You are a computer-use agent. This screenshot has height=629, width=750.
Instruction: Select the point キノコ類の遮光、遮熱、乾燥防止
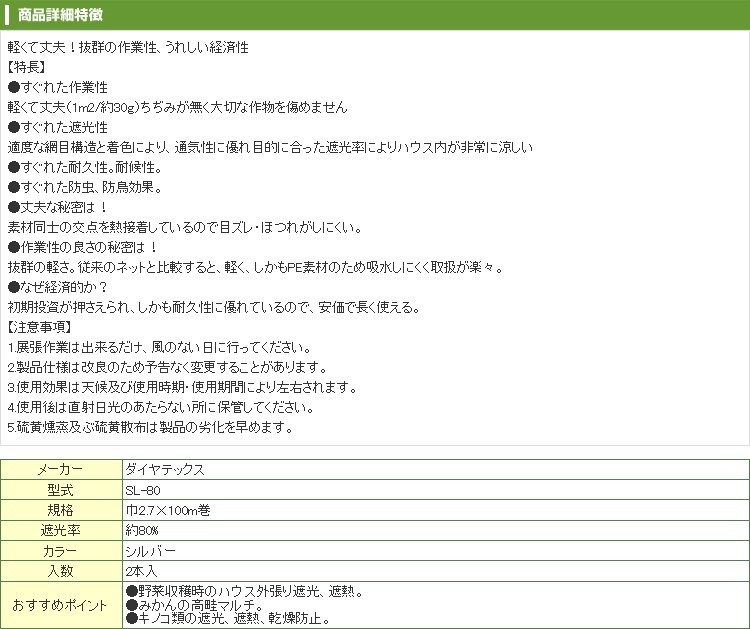click(228, 618)
